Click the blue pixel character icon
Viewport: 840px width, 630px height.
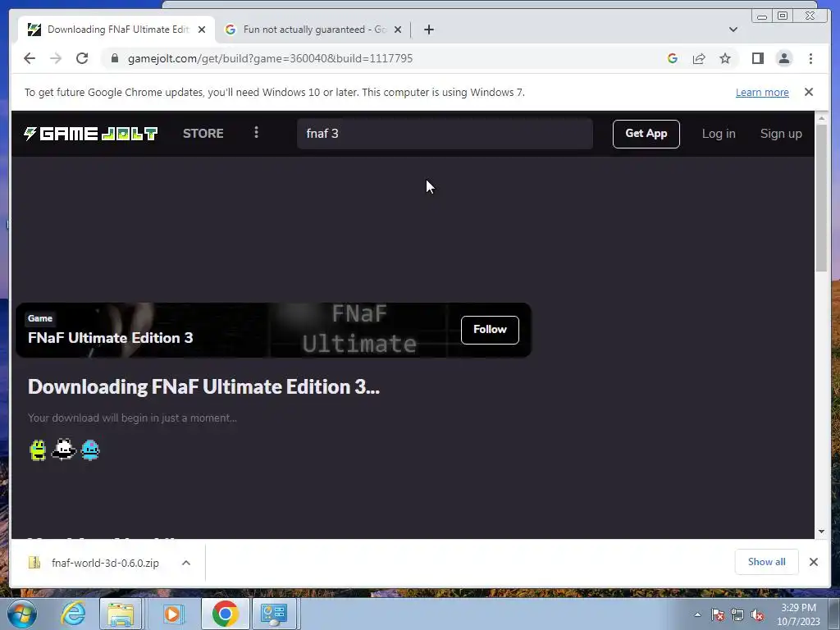pyautogui.click(x=90, y=450)
